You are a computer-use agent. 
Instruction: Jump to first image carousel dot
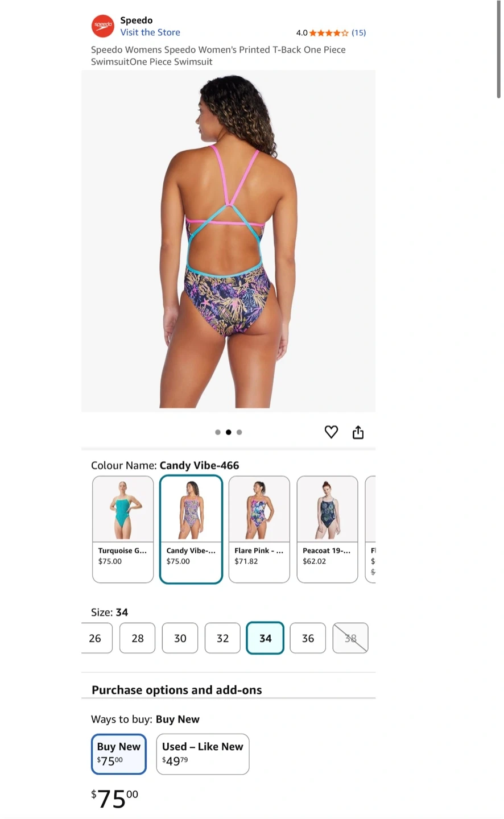(218, 432)
